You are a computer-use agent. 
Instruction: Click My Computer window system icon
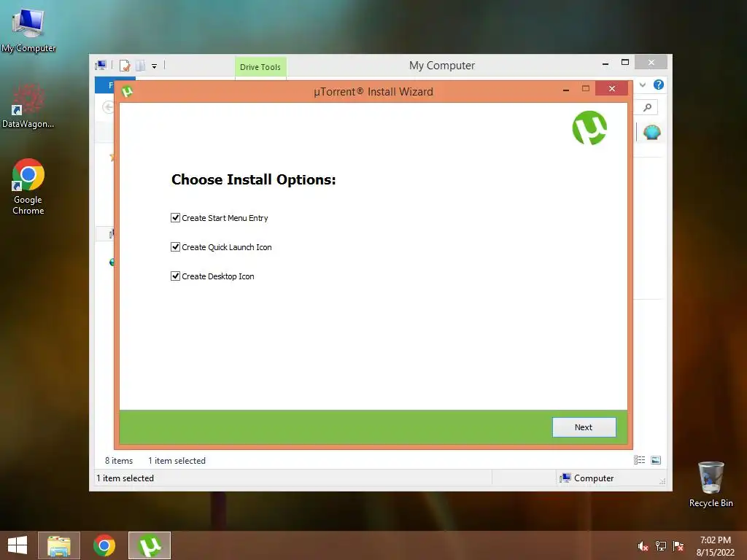point(101,65)
